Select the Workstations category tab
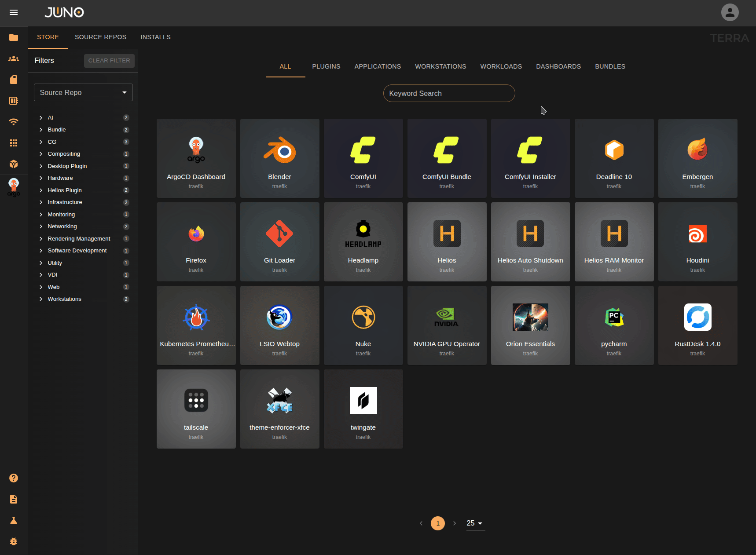This screenshot has height=555, width=756. [x=440, y=66]
